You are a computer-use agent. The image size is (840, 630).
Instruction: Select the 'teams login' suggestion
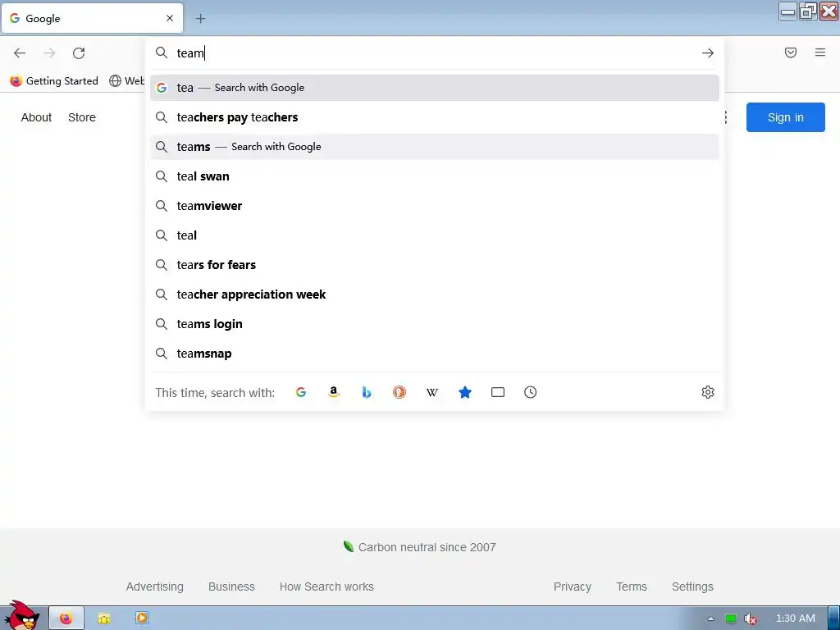435,324
